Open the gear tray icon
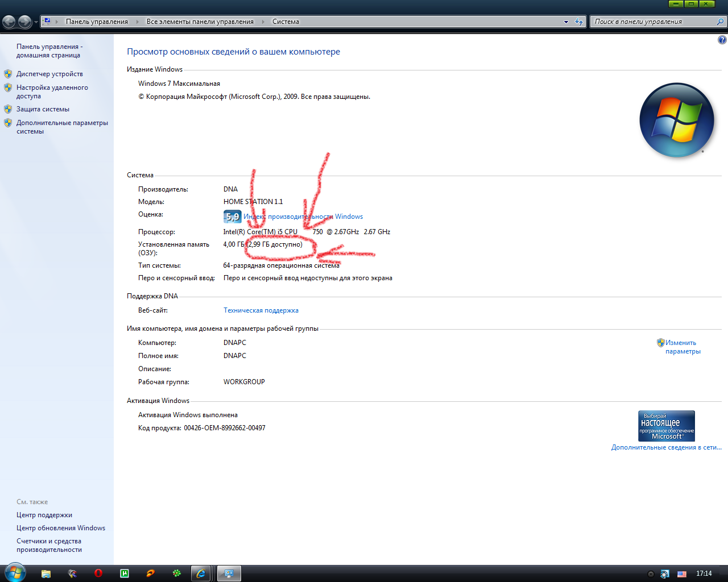Viewport: 728px width, 582px height. pyautogui.click(x=665, y=574)
